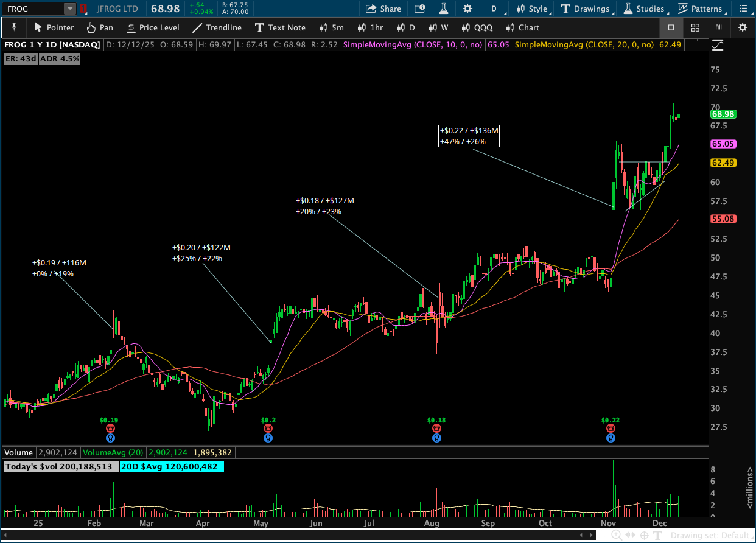
Task: Click the bottom text T icon
Action: coord(658,535)
